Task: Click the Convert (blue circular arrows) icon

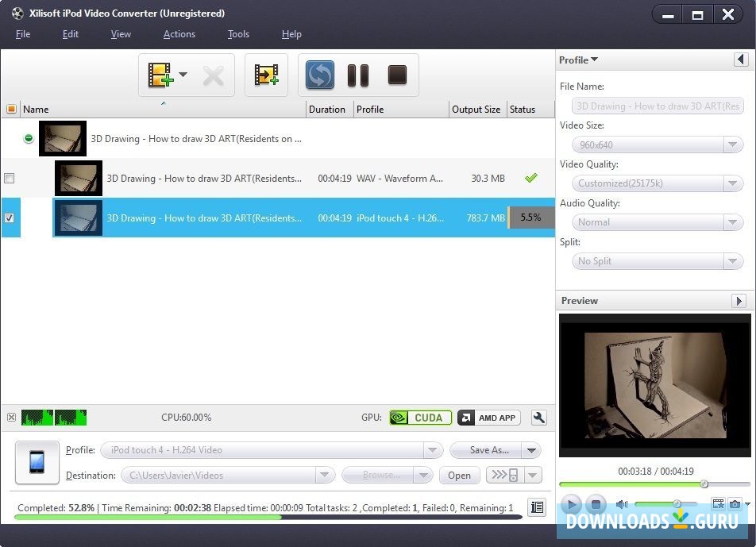Action: click(x=319, y=75)
